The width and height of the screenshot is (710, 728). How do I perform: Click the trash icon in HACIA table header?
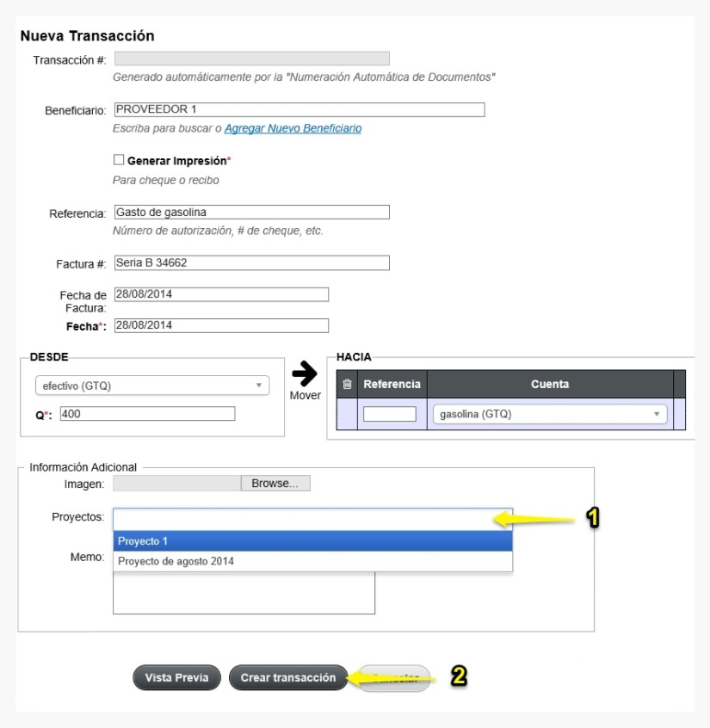(347, 384)
